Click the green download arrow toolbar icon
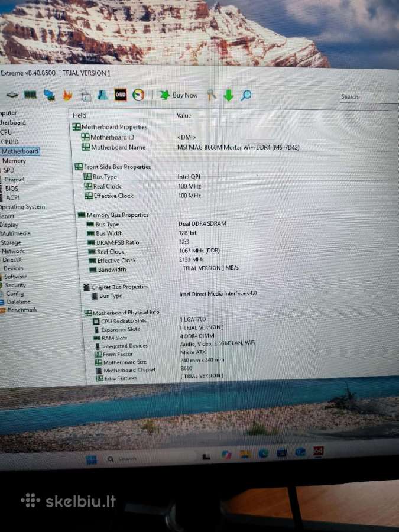 [229, 96]
